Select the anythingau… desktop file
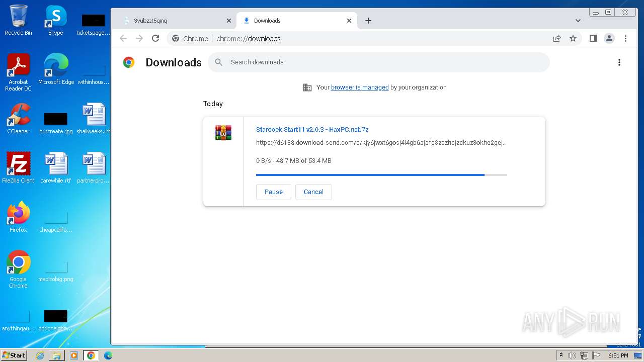644x362 pixels. [18, 321]
